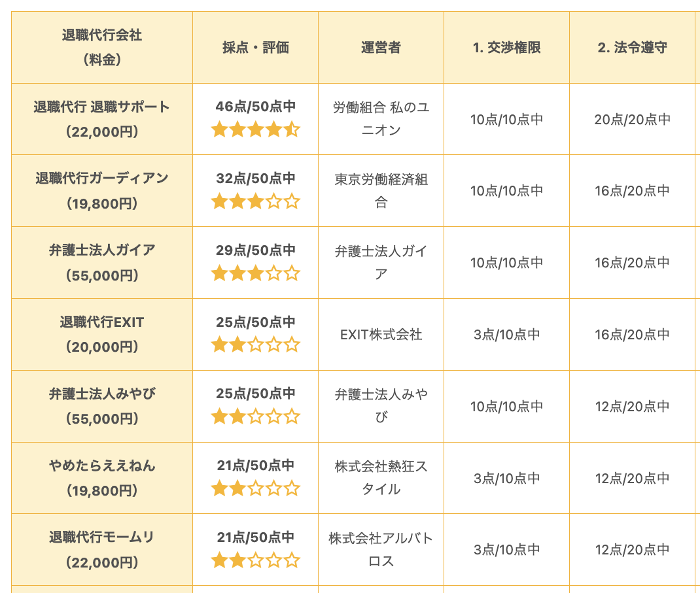Select the star rating below 29点/50点中
700x593 pixels.
click(x=255, y=273)
